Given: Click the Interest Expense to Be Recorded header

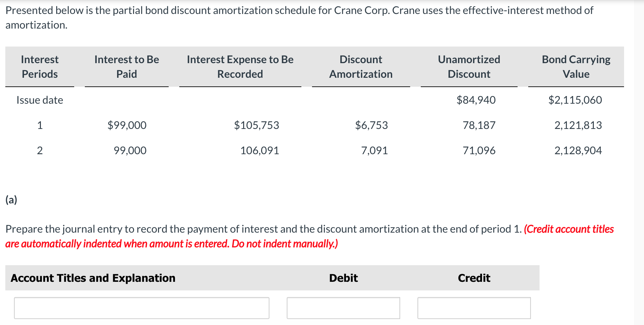Looking at the screenshot, I should click(x=240, y=66).
